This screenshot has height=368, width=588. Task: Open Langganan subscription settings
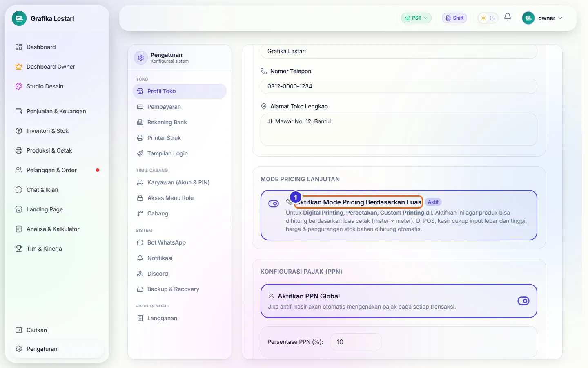[180, 318]
